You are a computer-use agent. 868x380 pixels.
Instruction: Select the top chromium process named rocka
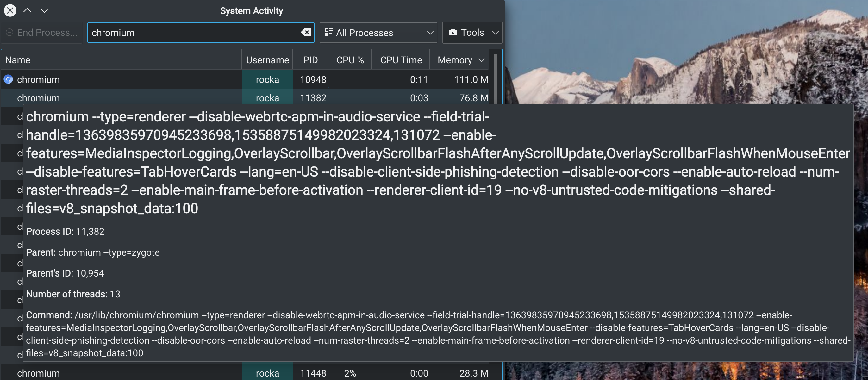(135, 79)
